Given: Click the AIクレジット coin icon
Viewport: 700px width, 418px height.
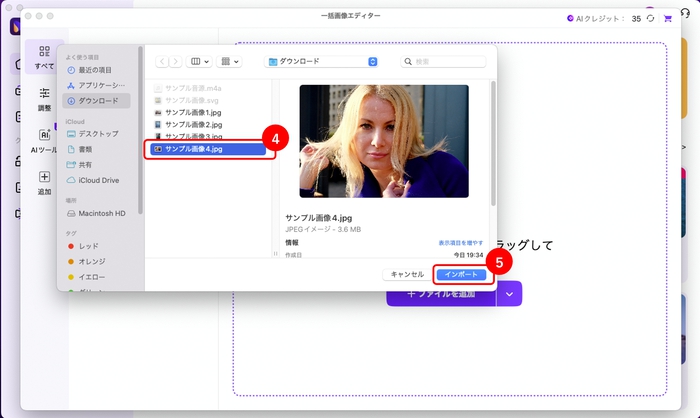Looking at the screenshot, I should [570, 18].
